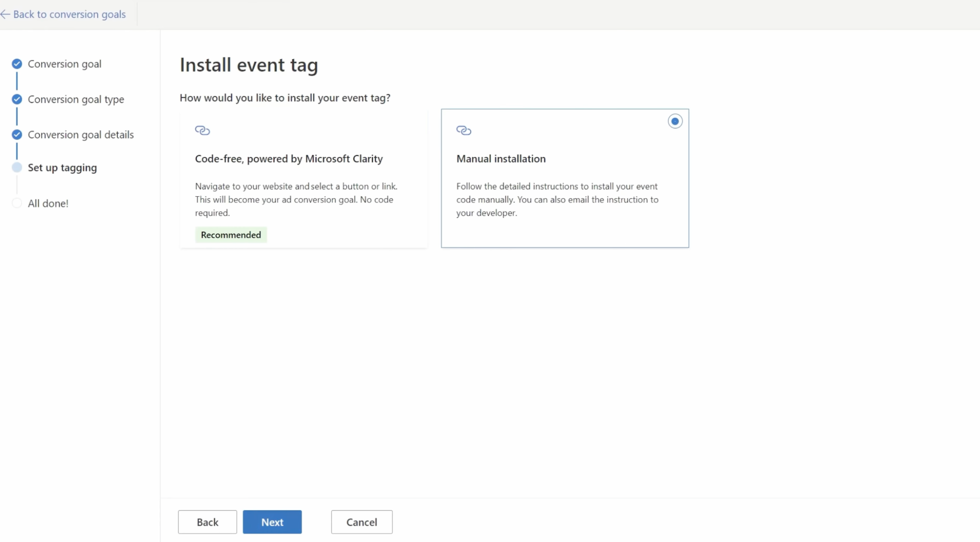This screenshot has height=542, width=980.
Task: Click the Conversion goal checkmark icon
Action: pyautogui.click(x=17, y=64)
